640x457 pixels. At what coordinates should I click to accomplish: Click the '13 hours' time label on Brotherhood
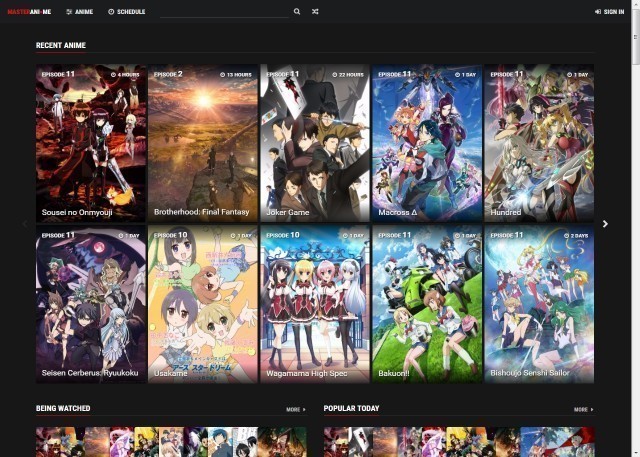(x=236, y=75)
